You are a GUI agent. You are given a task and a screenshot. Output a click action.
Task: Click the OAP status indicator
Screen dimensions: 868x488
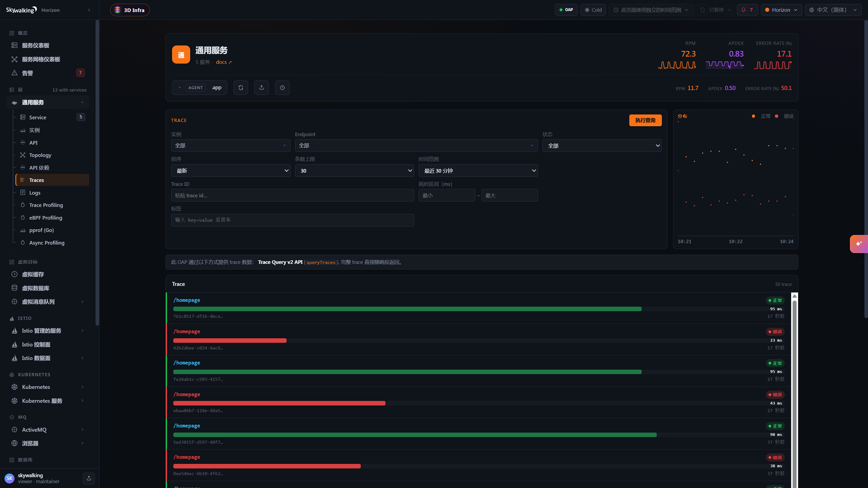pos(566,10)
